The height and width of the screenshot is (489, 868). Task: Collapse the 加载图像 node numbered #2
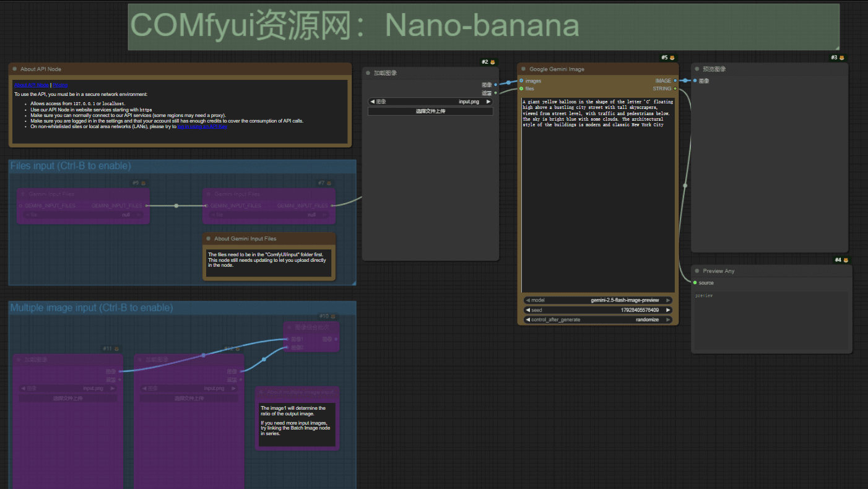point(368,73)
